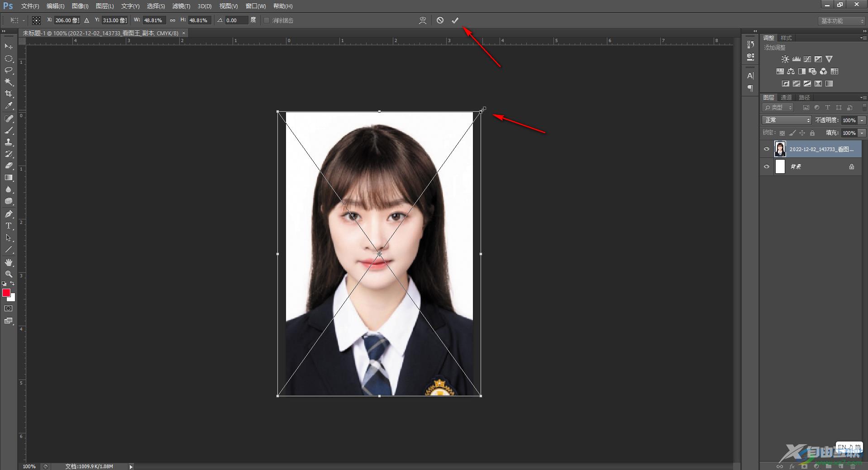868x470 pixels.
Task: Open the Layers panel flyout menu
Action: pos(863,97)
